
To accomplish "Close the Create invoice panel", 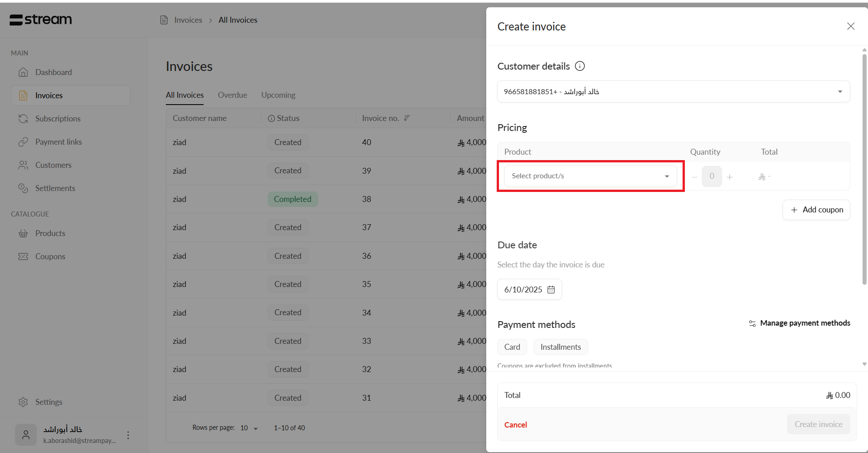I will [x=851, y=26].
